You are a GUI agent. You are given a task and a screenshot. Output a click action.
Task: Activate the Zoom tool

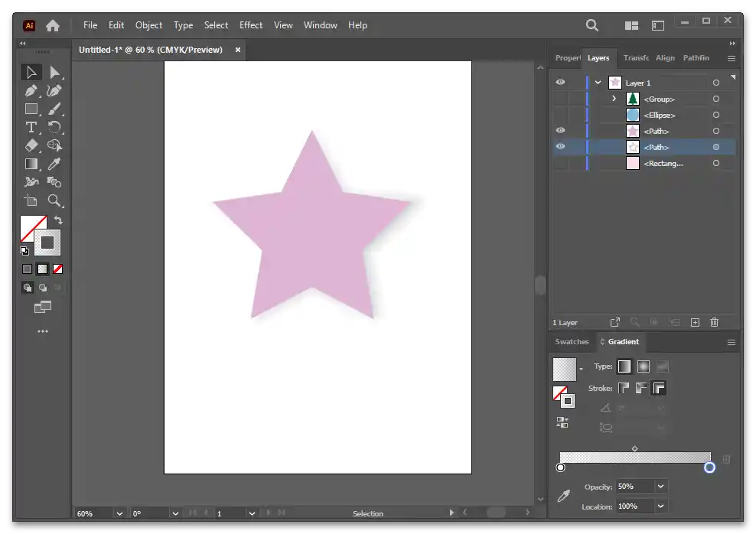click(x=54, y=200)
